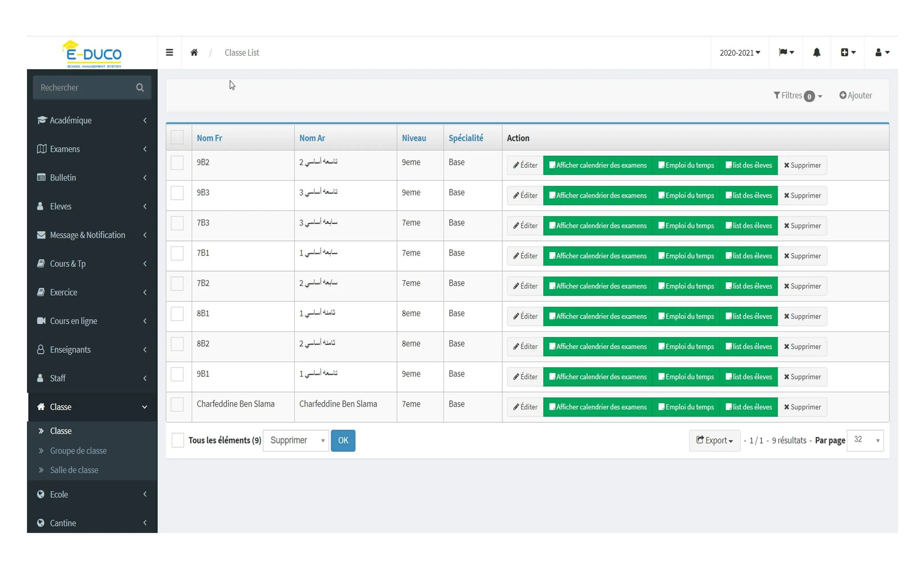This screenshot has height=564, width=924.
Task: Click the Message & Notification envelope icon
Action: coord(41,235)
